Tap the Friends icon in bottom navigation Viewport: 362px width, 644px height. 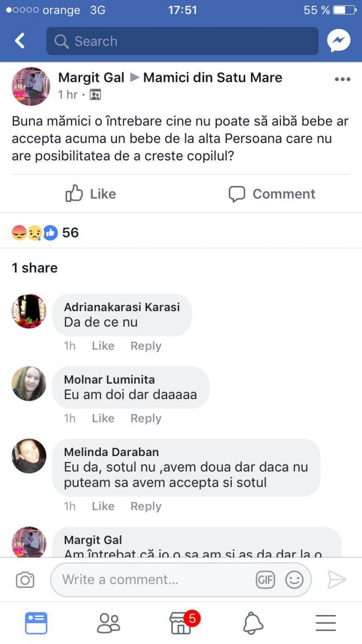[109, 623]
